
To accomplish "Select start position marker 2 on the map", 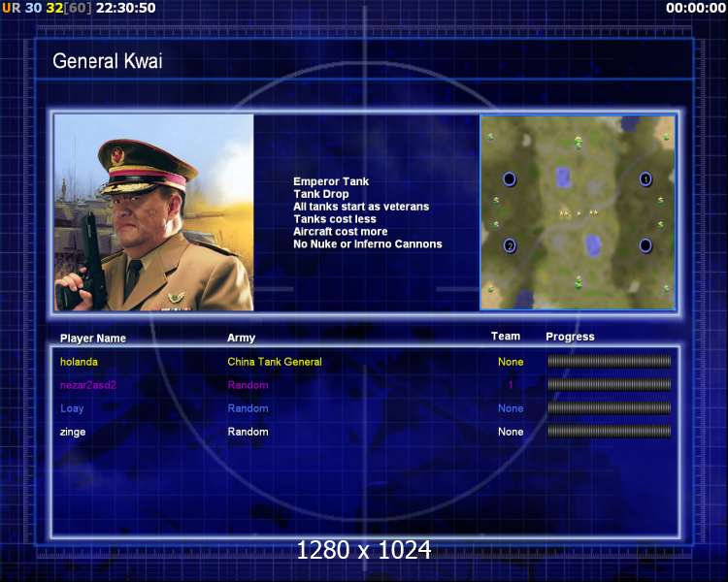I will pyautogui.click(x=510, y=246).
